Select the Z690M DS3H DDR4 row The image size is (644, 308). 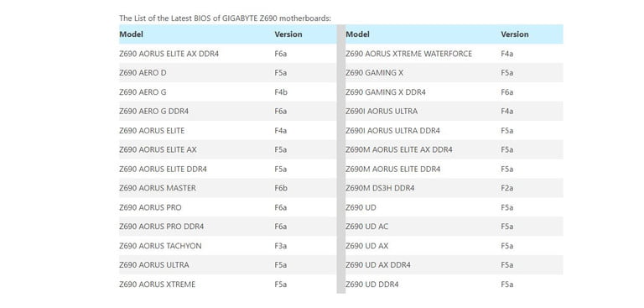[x=454, y=188]
